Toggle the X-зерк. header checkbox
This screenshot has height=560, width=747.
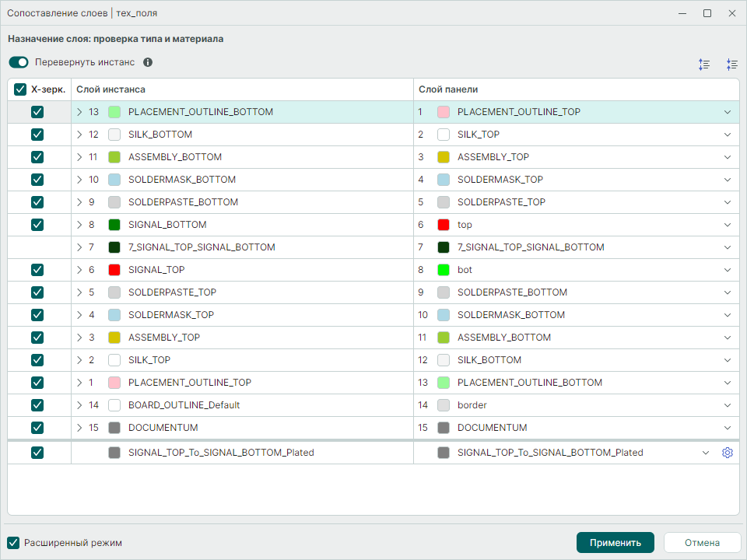(20, 89)
